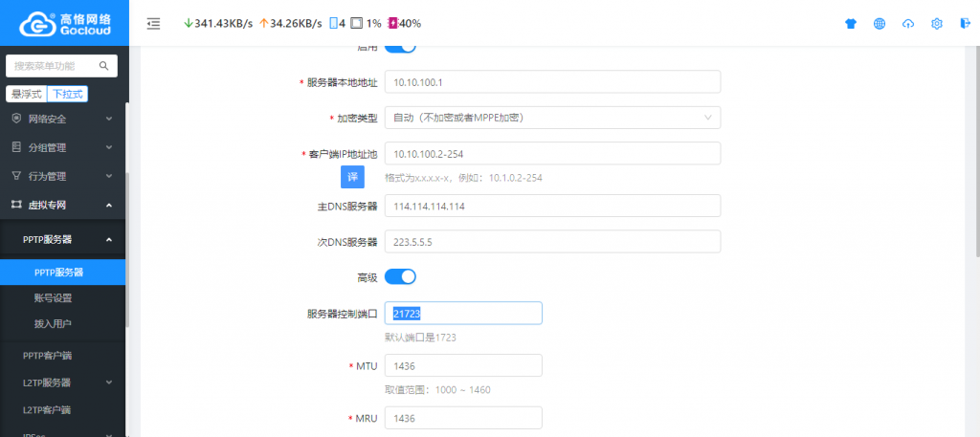Click the blue translate 译 button
This screenshot has width=980, height=437.
(x=352, y=177)
